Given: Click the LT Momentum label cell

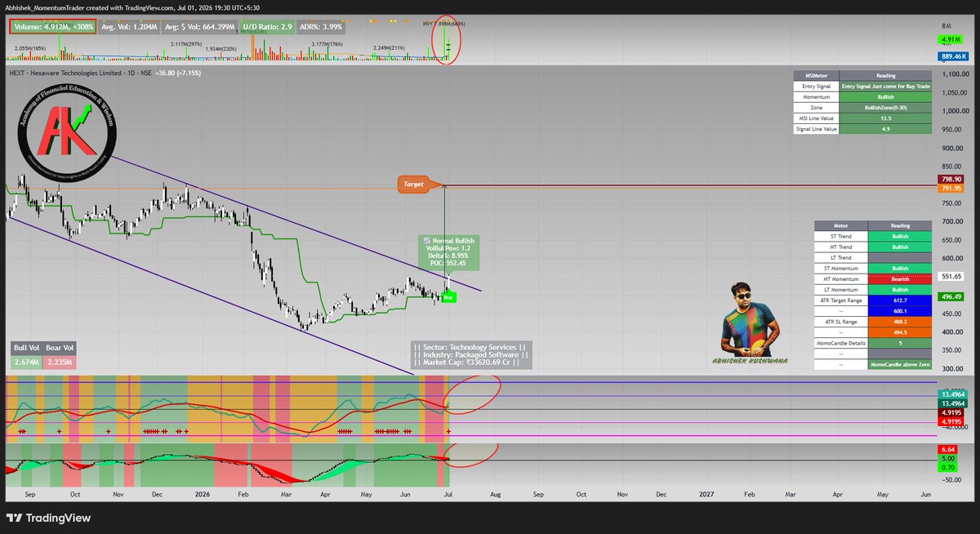Looking at the screenshot, I should pos(841,289).
